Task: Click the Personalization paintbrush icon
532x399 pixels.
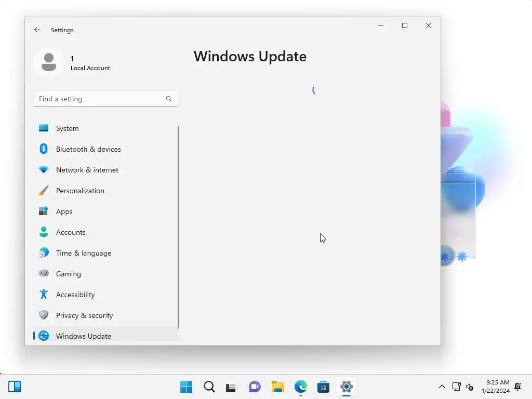Action: (44, 190)
